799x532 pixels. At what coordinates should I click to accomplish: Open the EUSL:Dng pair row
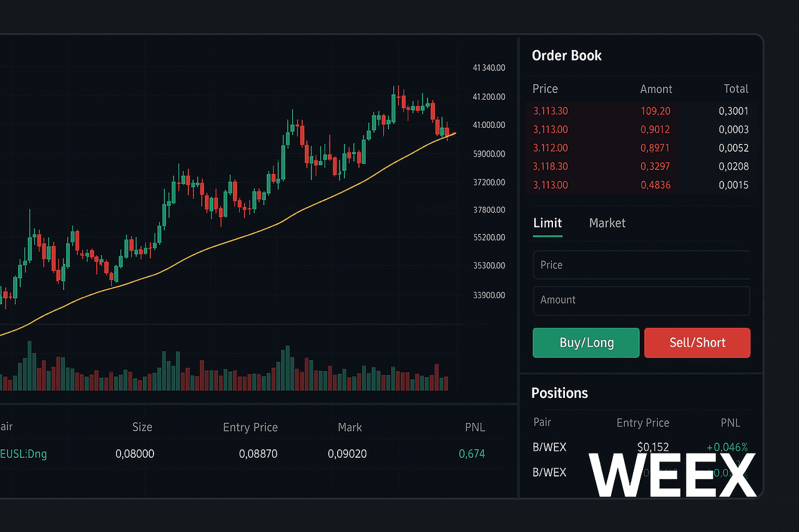24,454
